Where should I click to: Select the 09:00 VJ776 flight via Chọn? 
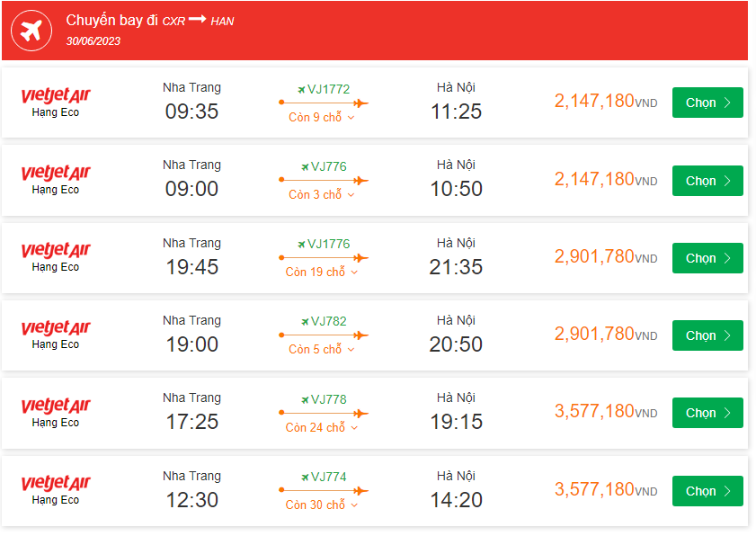[x=707, y=181]
